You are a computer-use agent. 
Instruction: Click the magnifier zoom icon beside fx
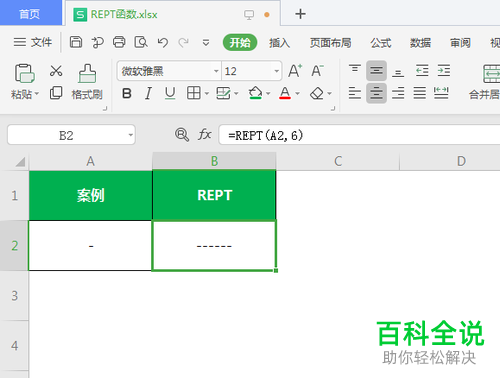[182, 135]
